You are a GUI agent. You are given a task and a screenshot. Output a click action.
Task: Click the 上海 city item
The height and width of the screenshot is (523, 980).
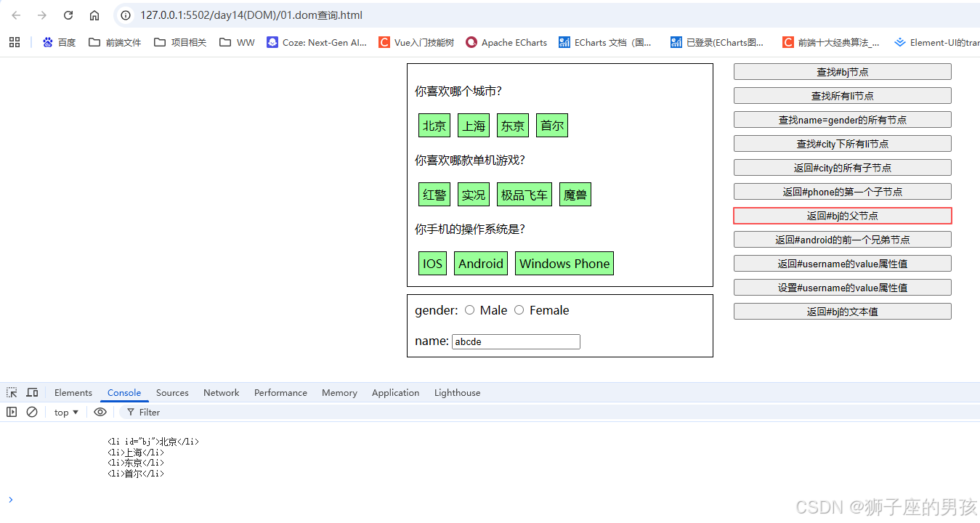click(474, 125)
